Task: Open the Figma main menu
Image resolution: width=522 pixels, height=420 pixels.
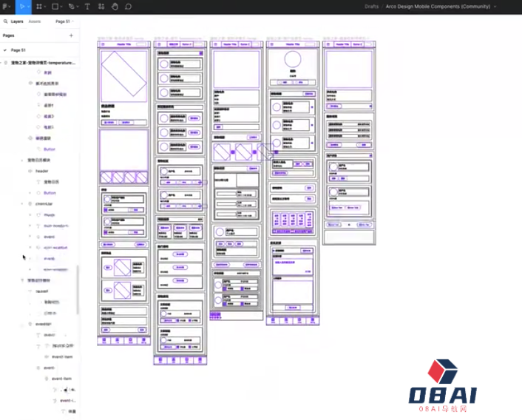Action: (x=6, y=6)
